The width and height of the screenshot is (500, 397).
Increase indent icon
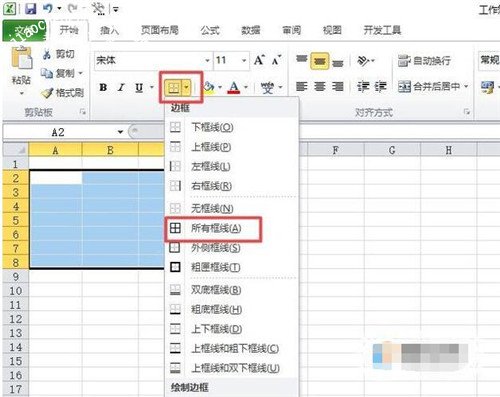click(x=381, y=87)
